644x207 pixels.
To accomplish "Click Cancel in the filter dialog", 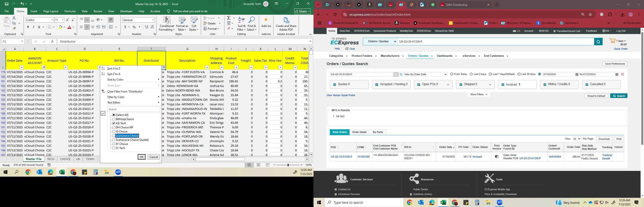I will (154, 157).
